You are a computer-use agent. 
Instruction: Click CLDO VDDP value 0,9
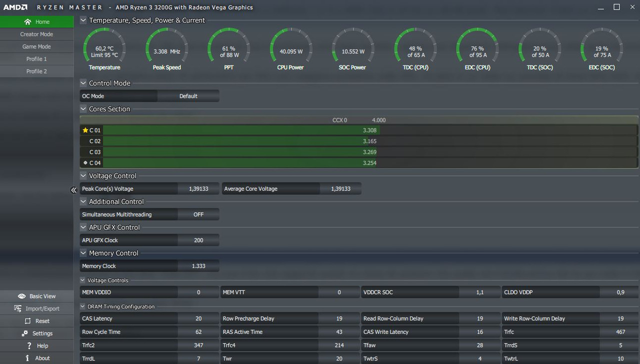pos(620,292)
